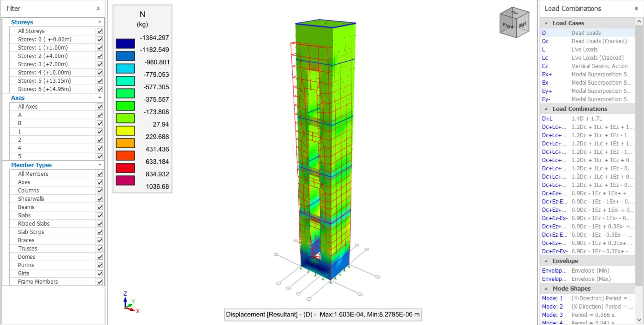644x325 pixels.
Task: Collapse the Load Combinations group
Action: (546, 109)
